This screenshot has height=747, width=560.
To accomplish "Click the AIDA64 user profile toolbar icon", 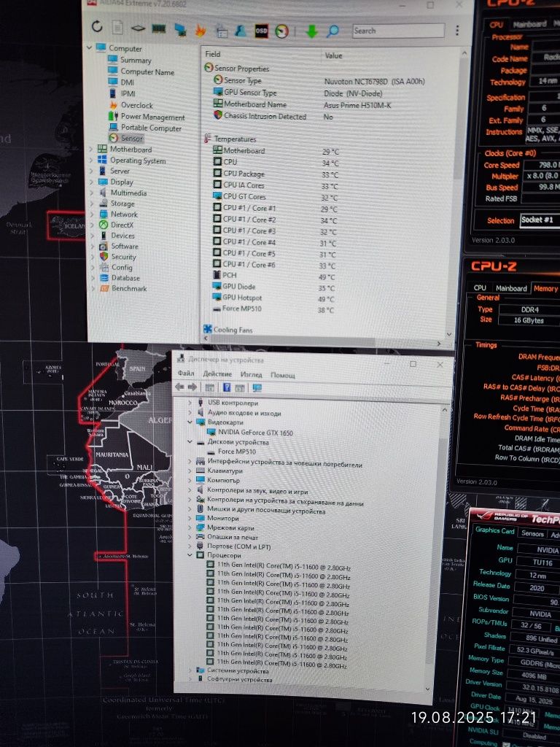I will point(241,31).
